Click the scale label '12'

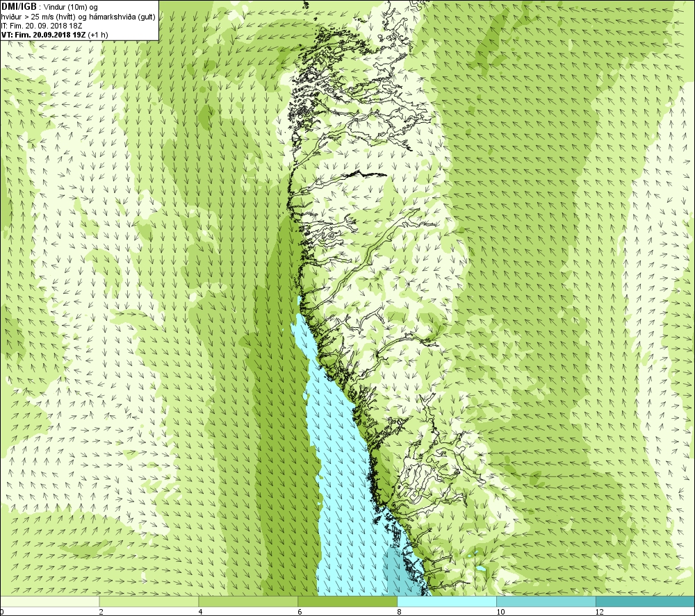pos(600,612)
